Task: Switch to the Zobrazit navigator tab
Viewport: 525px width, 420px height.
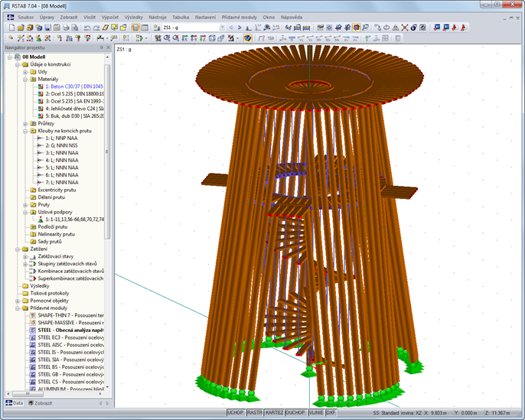Action: click(x=40, y=402)
